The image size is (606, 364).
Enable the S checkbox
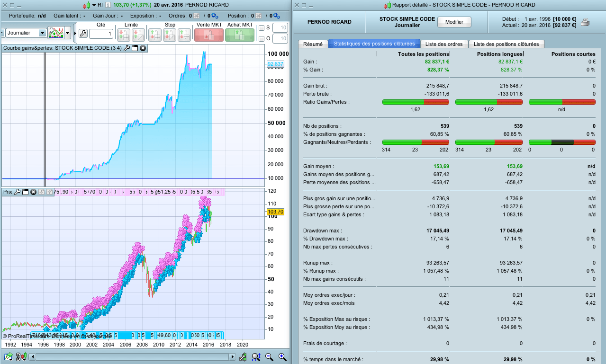262,28
